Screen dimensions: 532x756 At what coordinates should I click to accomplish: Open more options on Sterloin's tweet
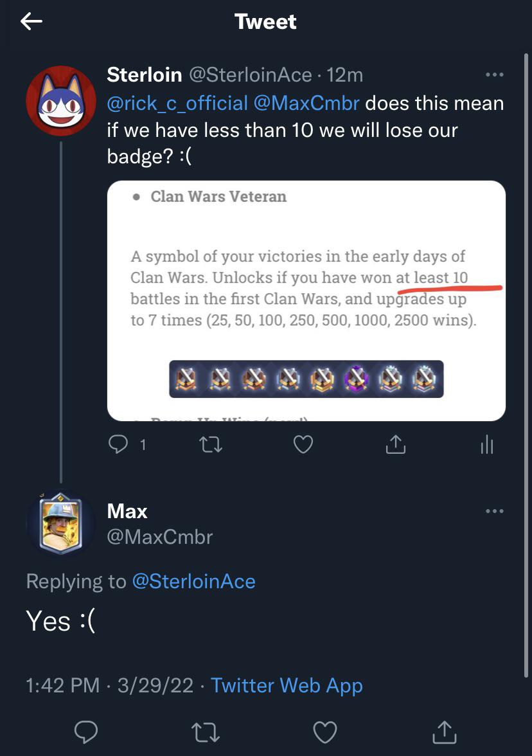coord(495,74)
